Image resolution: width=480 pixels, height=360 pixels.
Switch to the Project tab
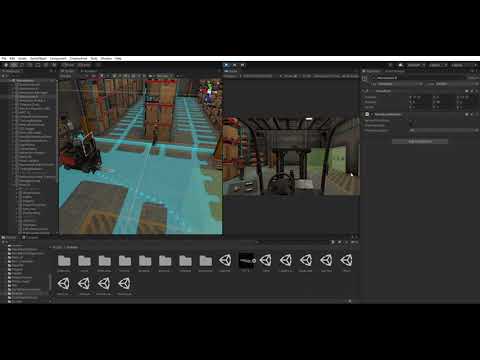tap(9, 238)
